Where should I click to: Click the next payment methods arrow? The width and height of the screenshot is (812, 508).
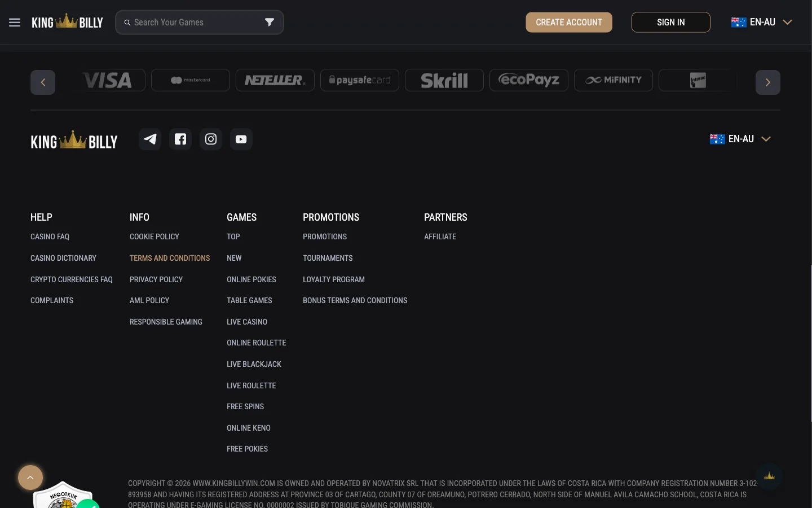(768, 82)
